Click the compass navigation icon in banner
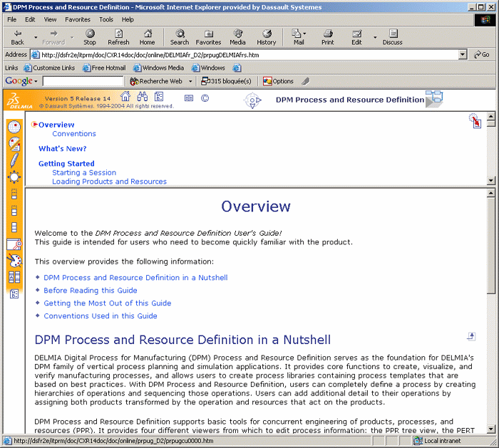The image size is (499, 448). pyautogui.click(x=252, y=100)
